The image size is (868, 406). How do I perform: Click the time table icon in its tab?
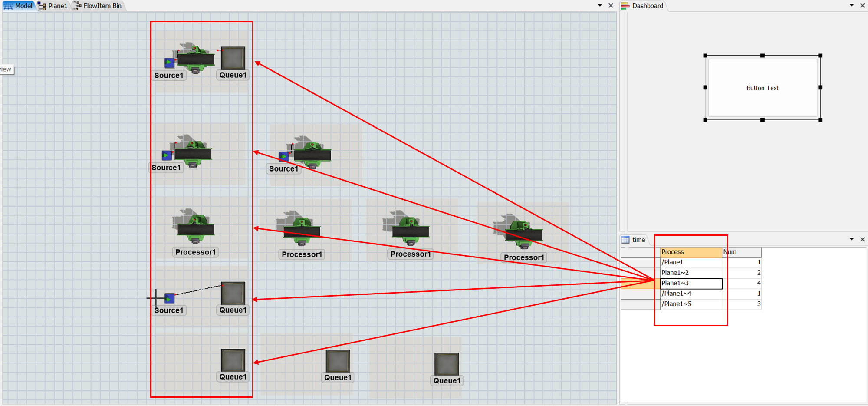coord(625,240)
